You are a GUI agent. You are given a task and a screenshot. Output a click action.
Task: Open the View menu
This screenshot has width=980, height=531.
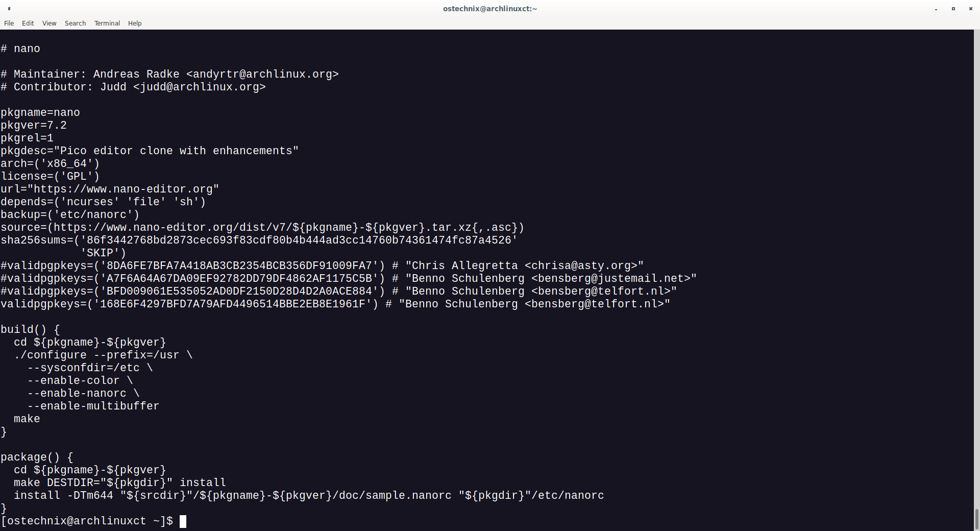point(49,23)
